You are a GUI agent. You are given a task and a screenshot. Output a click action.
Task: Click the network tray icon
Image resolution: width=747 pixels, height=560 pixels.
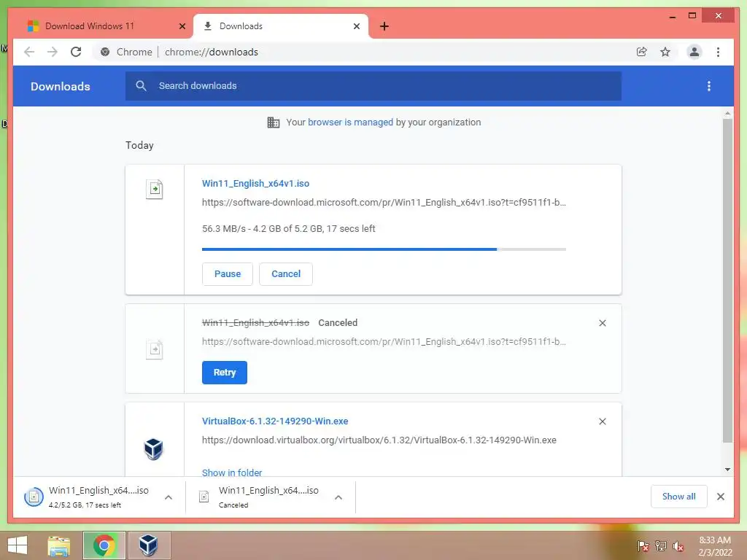661,545
